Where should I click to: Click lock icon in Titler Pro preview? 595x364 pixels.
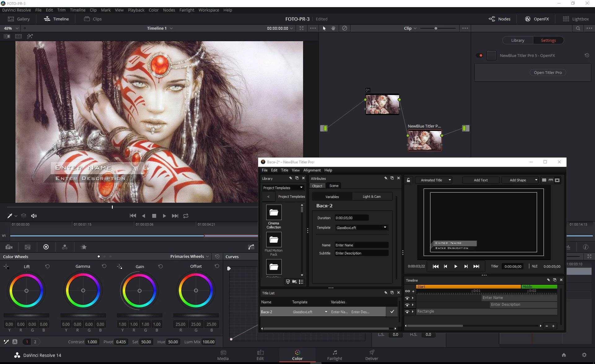pos(408,180)
